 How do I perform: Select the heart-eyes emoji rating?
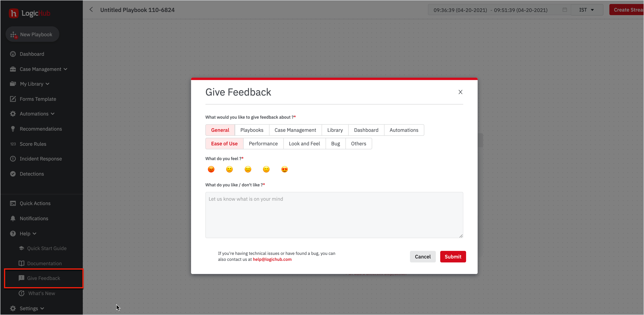[x=285, y=169]
